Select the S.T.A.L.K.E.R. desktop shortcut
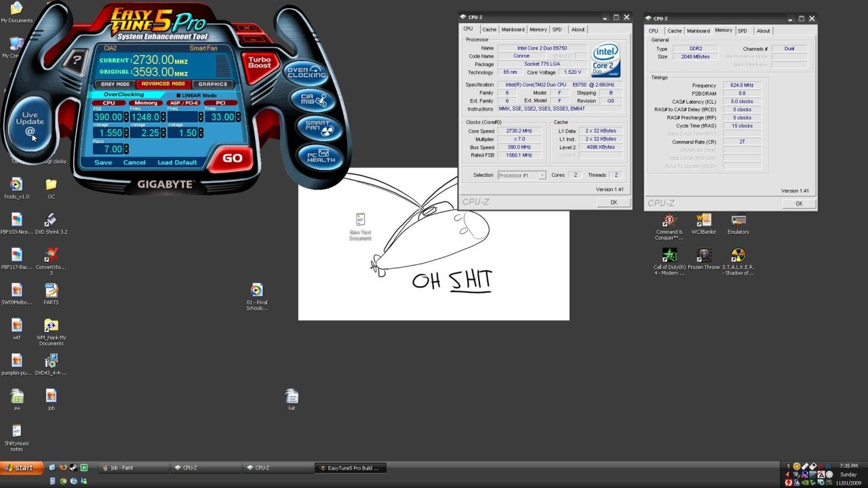Image resolution: width=868 pixels, height=488 pixels. pos(738,262)
